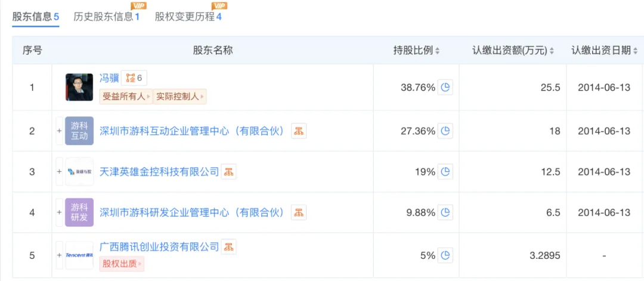Open equity structure icon for 深圳市游科互动企业管理中心
This screenshot has height=281, width=644.
tap(299, 131)
